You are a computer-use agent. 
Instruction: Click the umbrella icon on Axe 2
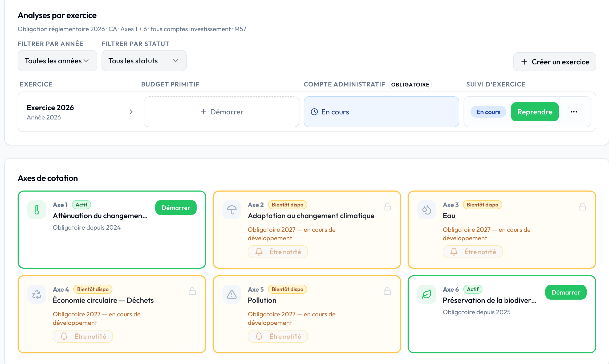click(232, 210)
